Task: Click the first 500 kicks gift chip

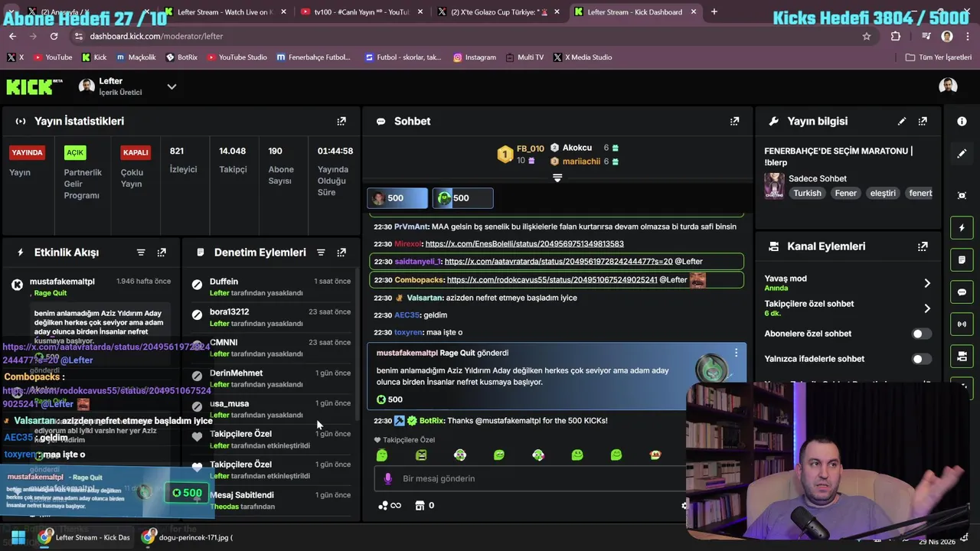Action: tap(397, 198)
